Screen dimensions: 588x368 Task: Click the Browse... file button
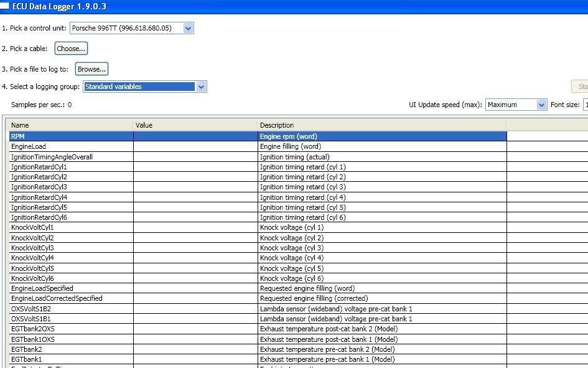coord(91,69)
